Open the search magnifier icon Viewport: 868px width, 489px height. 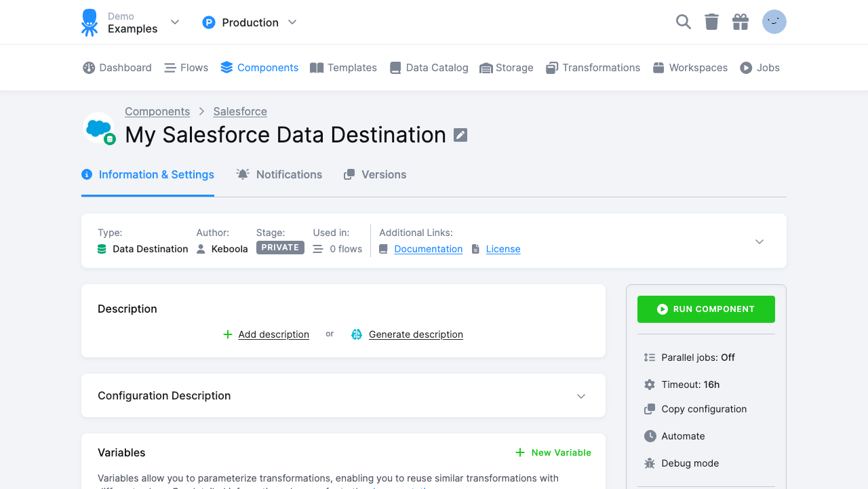[683, 22]
